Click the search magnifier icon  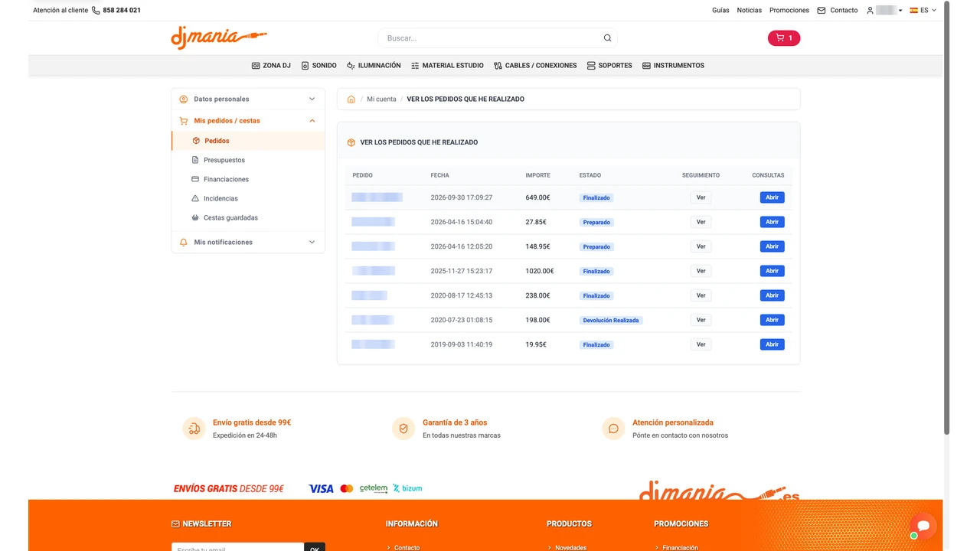coord(607,38)
